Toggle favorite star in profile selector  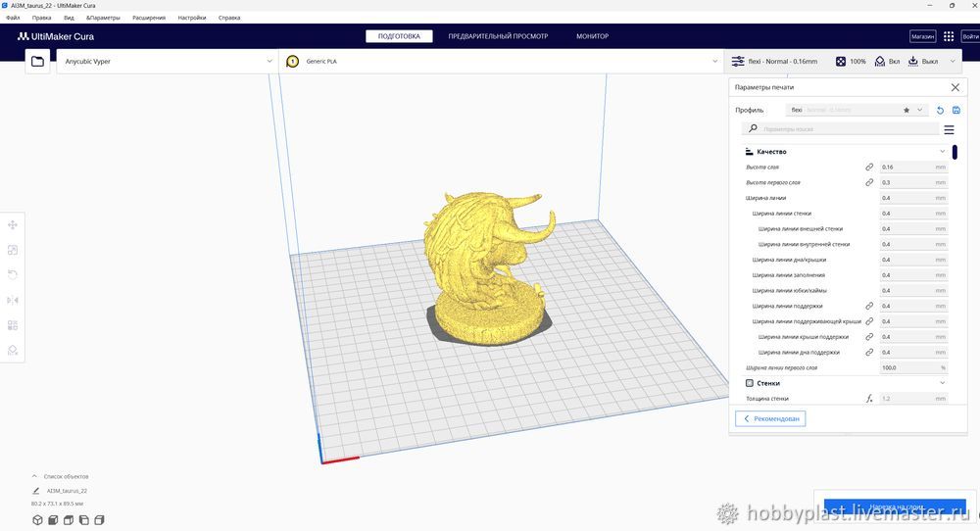906,110
